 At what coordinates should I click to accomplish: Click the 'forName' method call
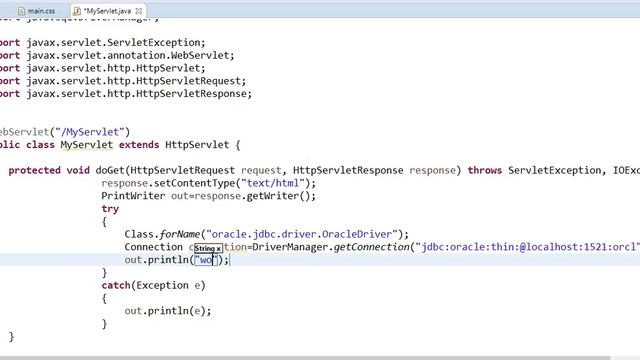pos(180,234)
